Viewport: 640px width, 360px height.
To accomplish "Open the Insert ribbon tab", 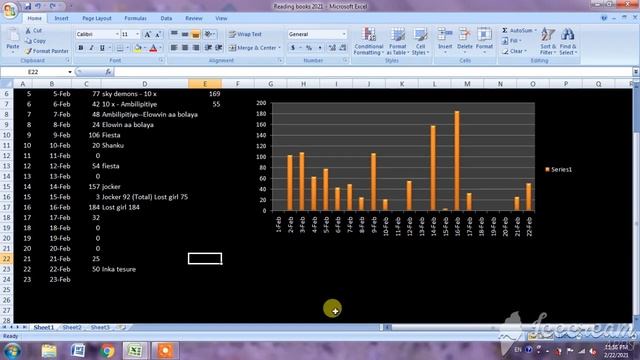I will [61, 18].
